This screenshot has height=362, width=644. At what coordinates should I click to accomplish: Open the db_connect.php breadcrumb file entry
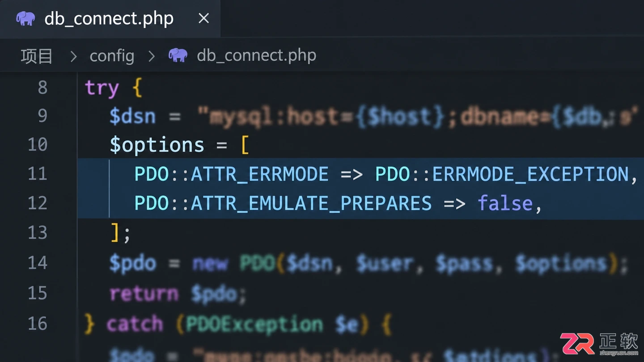[x=256, y=55]
